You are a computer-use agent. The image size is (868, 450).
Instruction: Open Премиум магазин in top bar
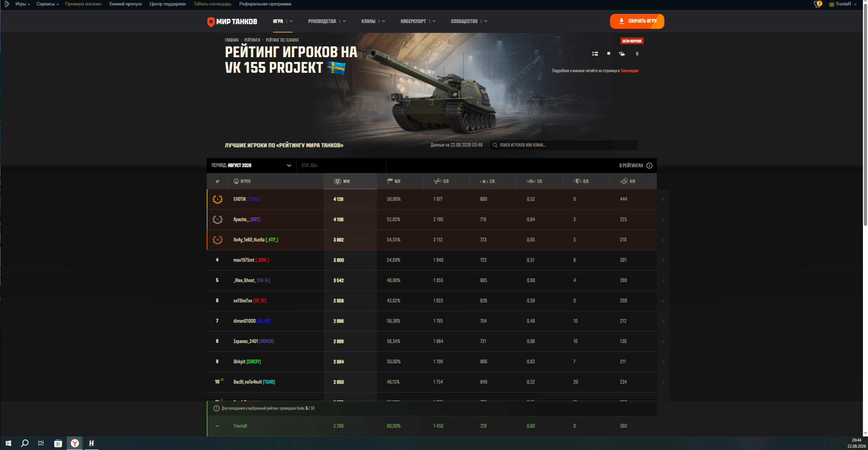click(83, 4)
